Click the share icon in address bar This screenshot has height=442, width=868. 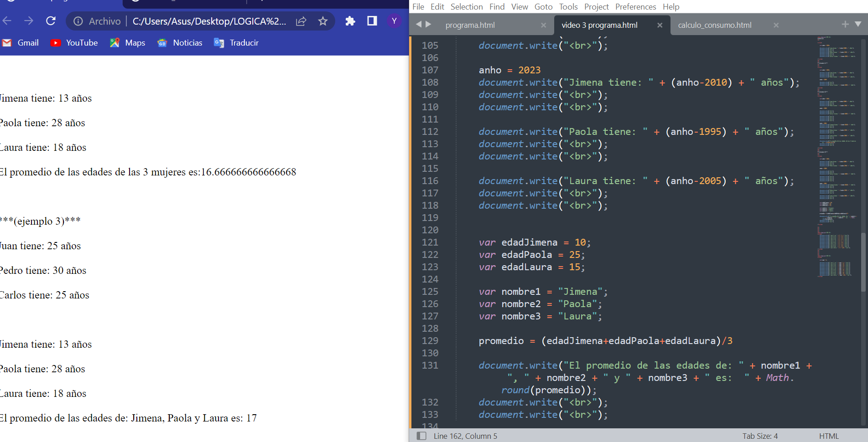pyautogui.click(x=301, y=21)
